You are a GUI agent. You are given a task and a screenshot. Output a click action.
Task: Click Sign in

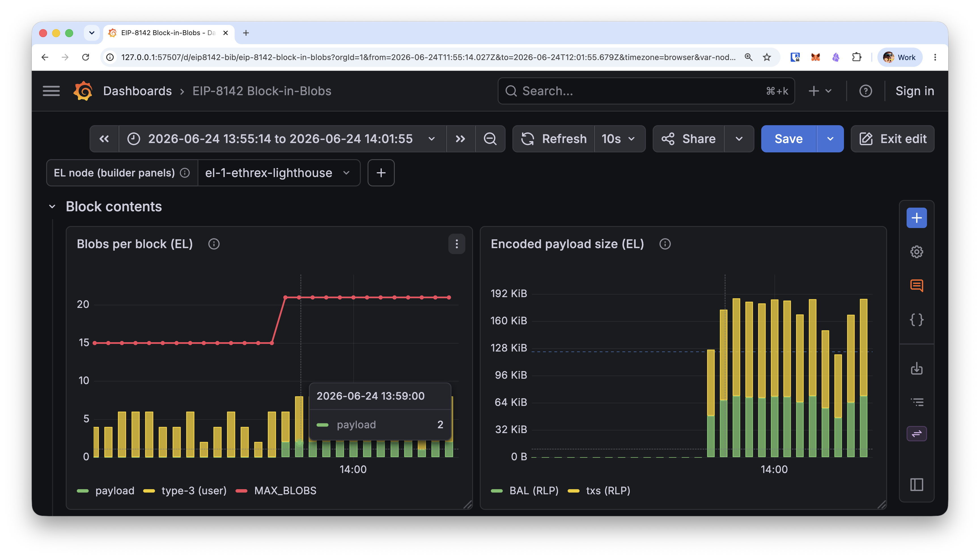pos(915,91)
